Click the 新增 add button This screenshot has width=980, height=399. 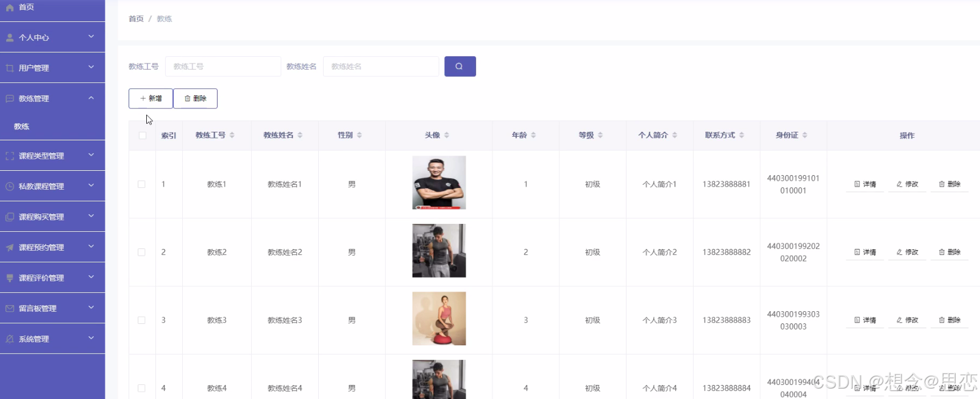(x=151, y=98)
